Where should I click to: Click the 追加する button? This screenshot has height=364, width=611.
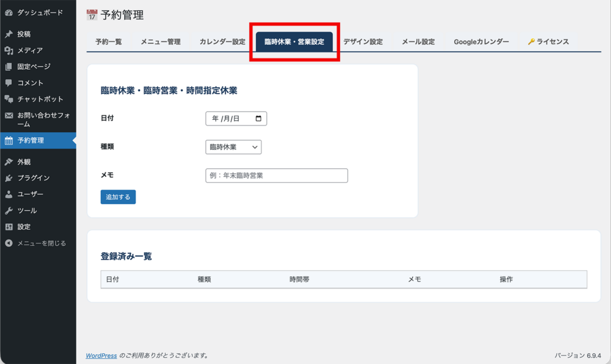tap(118, 196)
